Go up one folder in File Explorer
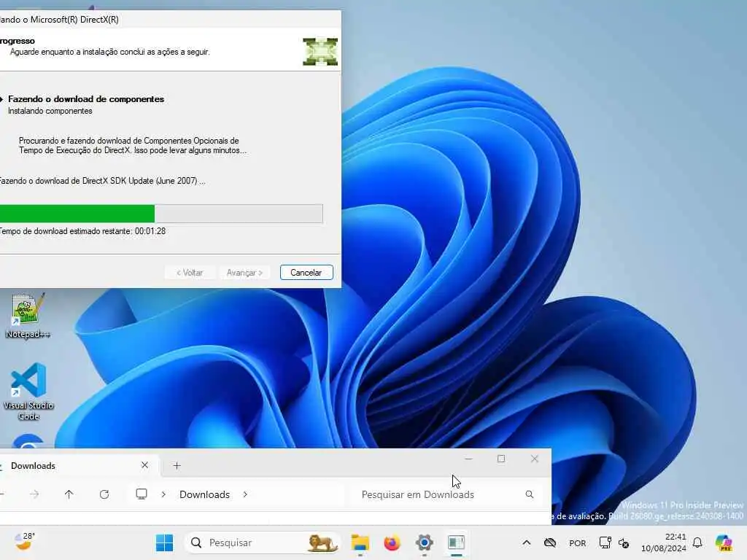747x560 pixels. (x=69, y=494)
